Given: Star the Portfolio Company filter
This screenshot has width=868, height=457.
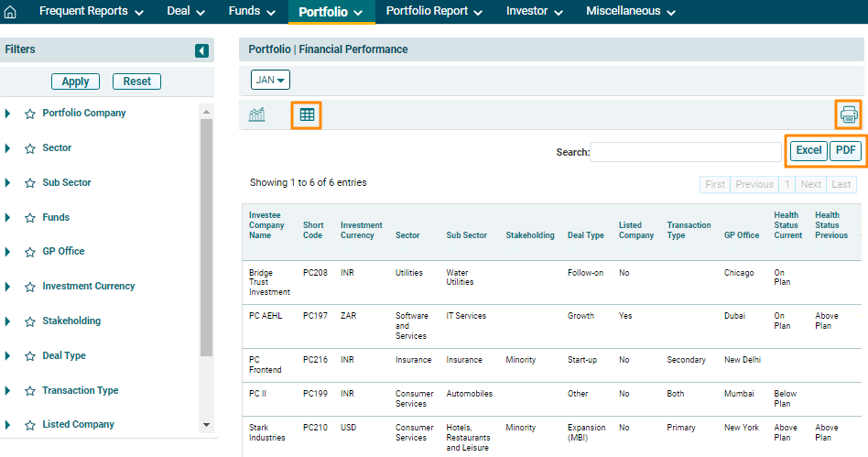Looking at the screenshot, I should click(30, 114).
